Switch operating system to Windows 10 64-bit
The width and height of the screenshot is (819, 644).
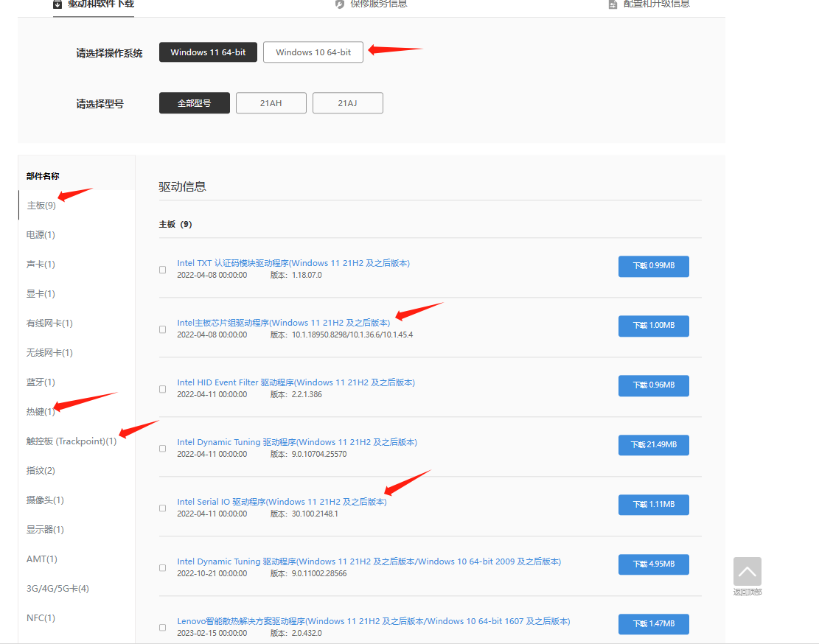pyautogui.click(x=313, y=52)
